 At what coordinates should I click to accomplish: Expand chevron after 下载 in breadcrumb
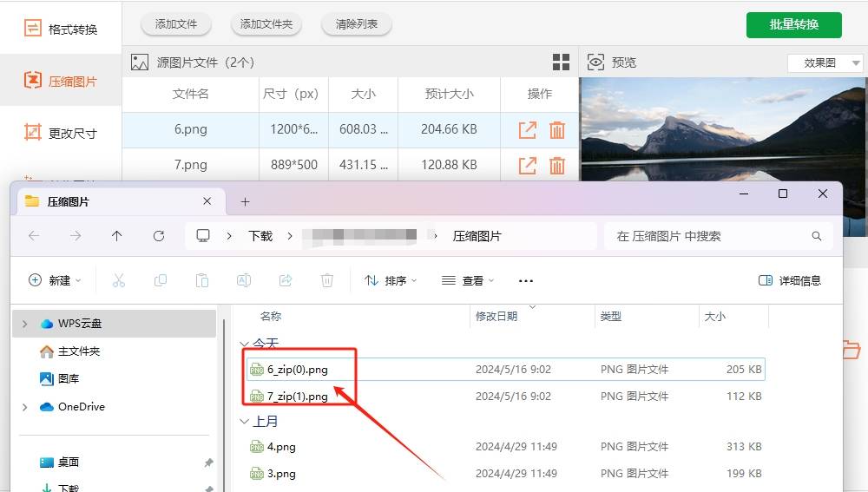[x=290, y=236]
